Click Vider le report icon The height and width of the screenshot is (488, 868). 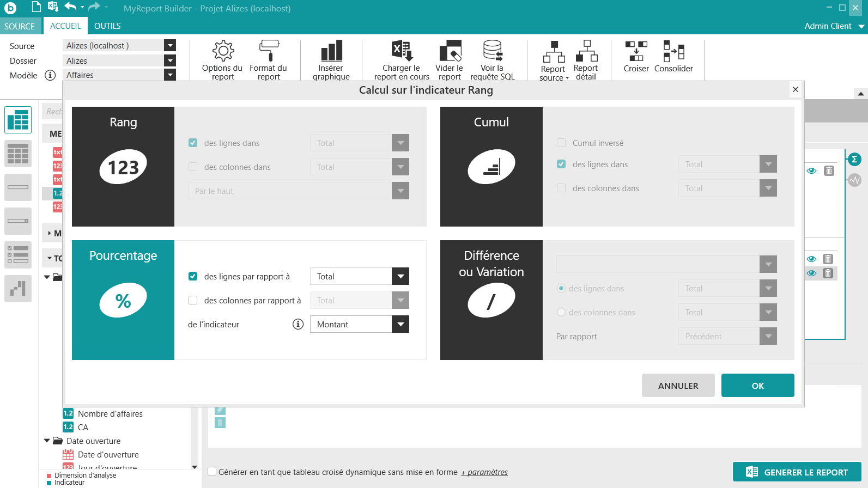coord(450,51)
